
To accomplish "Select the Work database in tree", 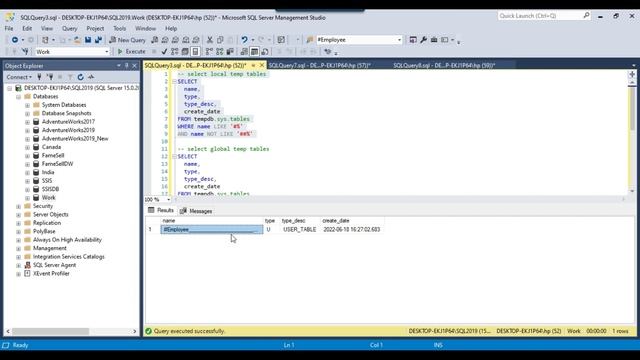I will pos(49,198).
